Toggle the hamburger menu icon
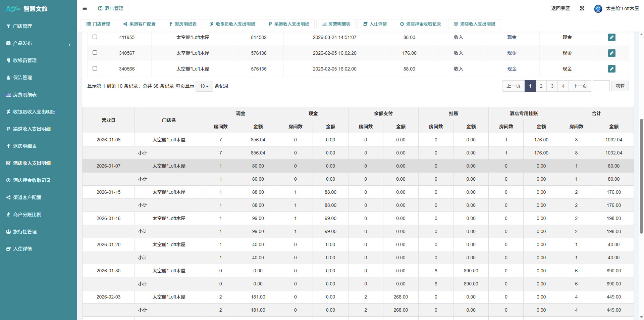Image resolution: width=644 pixels, height=320 pixels. (85, 8)
